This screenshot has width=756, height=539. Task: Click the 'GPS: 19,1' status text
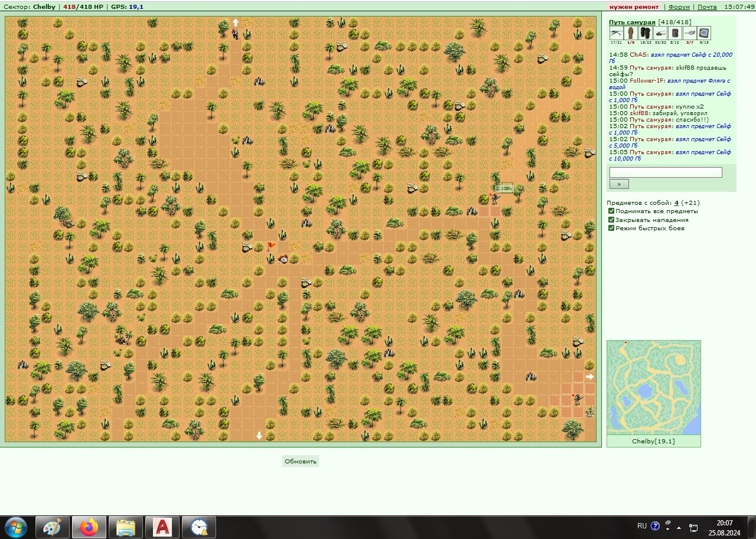(x=127, y=7)
